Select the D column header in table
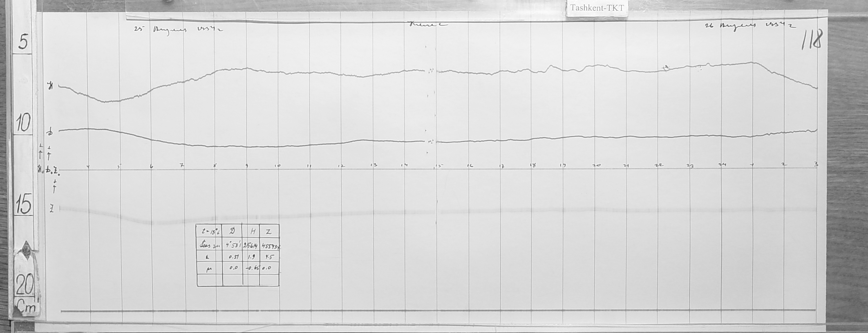The image size is (868, 333). tap(233, 231)
